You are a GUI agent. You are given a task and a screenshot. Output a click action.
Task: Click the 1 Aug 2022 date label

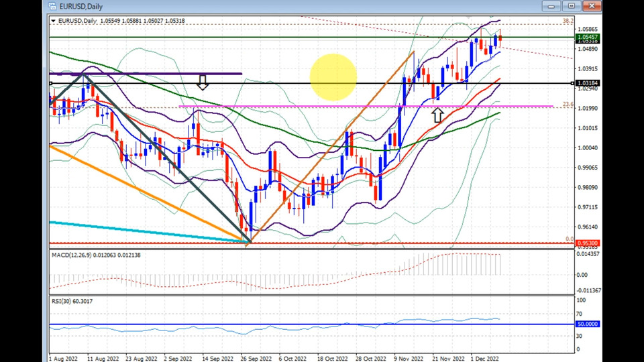pos(63,359)
